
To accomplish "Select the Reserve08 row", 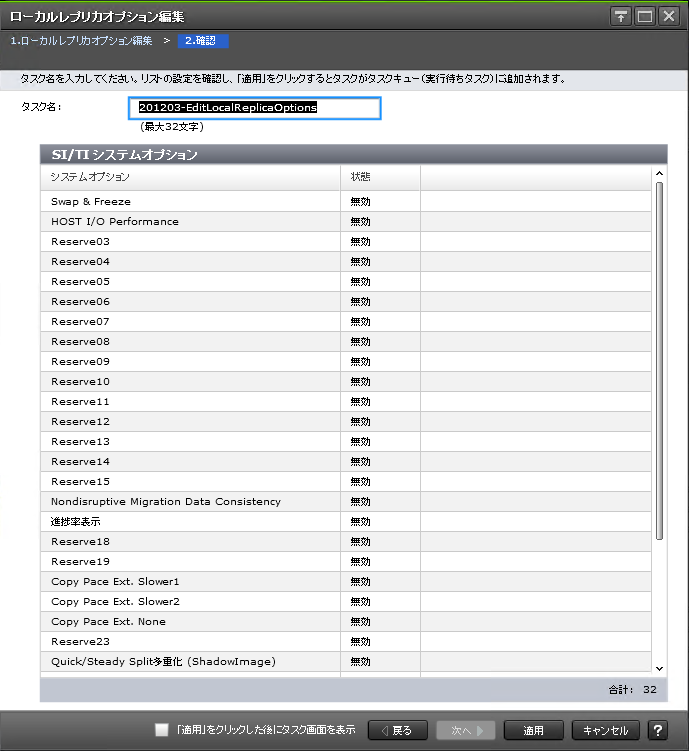I will coord(346,342).
